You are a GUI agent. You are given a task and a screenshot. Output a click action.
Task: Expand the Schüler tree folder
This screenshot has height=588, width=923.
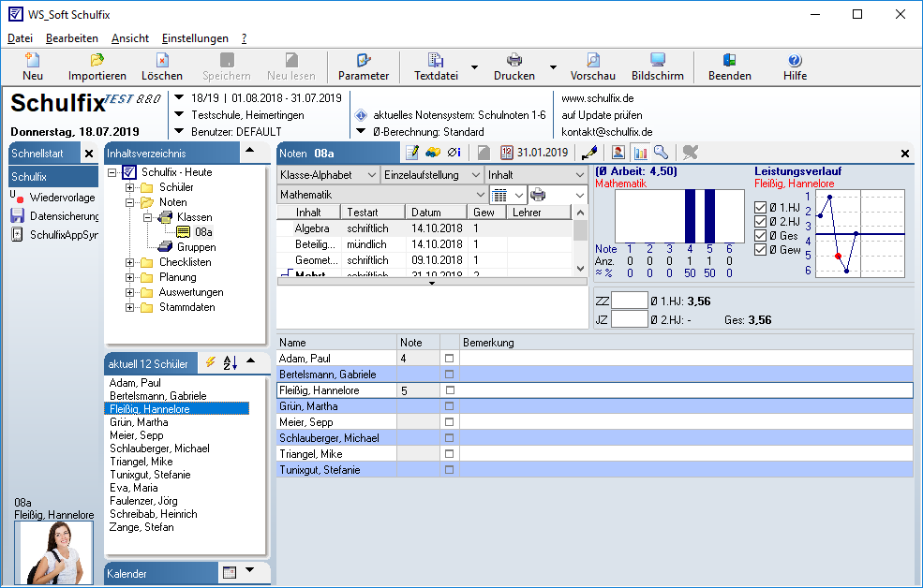[129, 187]
